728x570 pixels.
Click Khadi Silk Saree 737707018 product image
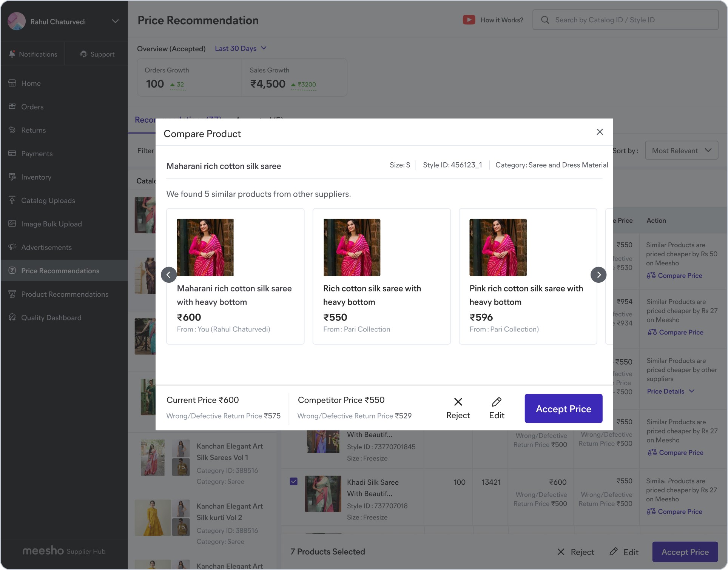click(323, 493)
